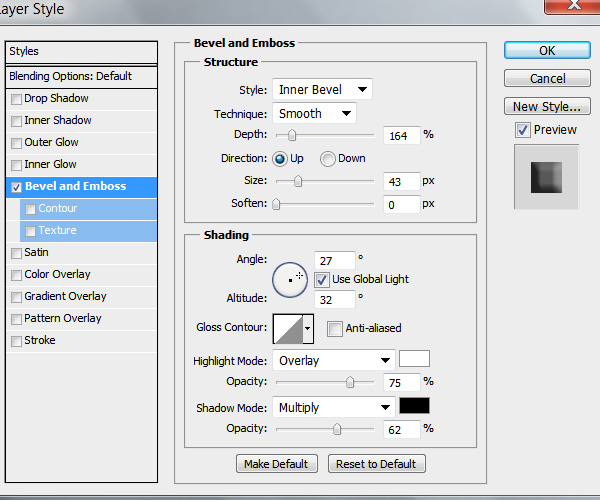Enable the Contour sub-option checkbox

click(30, 209)
